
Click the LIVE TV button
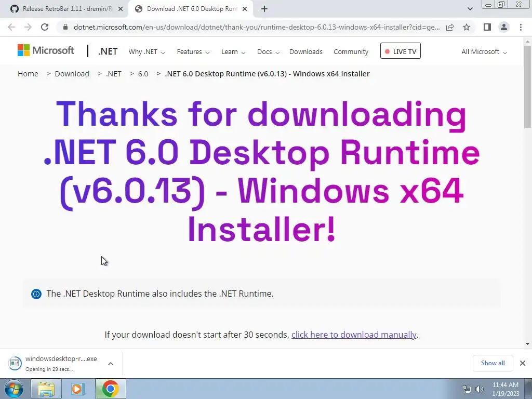[401, 51]
